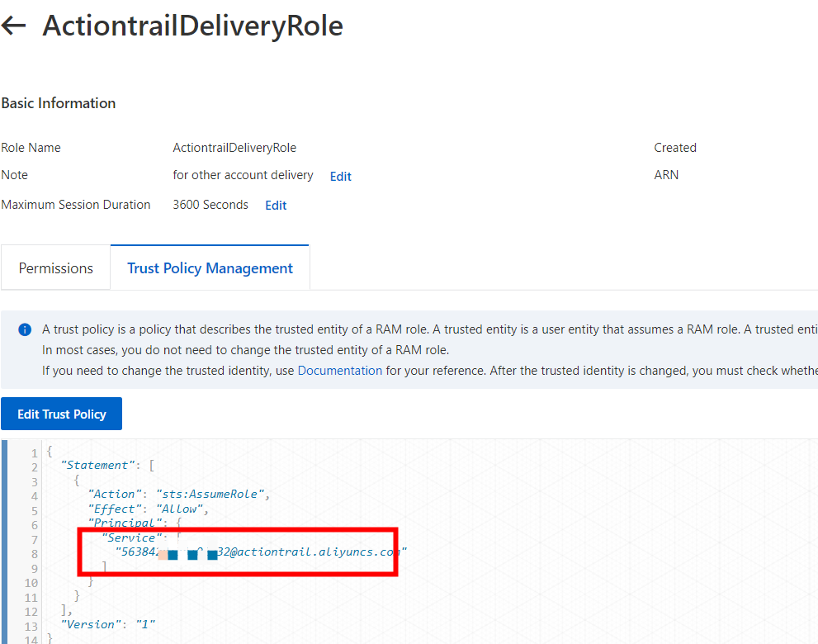Open the Permissions tab
Image resolution: width=818 pixels, height=644 pixels.
point(56,268)
